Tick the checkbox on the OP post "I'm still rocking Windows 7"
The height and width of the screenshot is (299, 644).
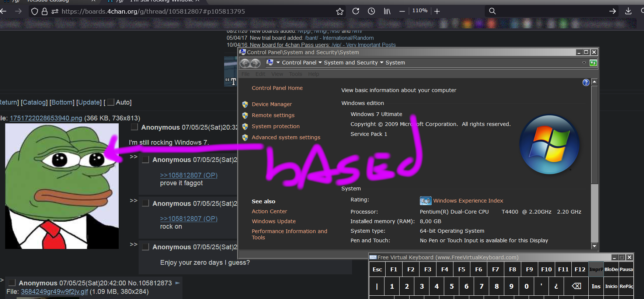[x=135, y=127]
